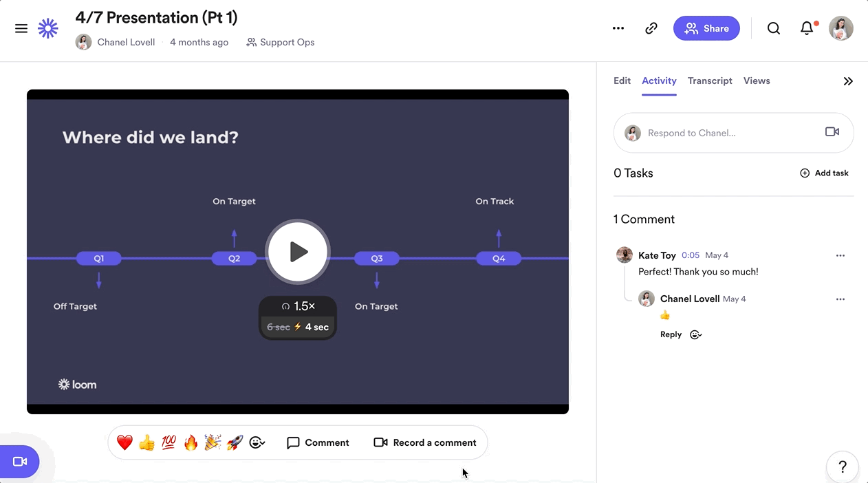Open emoji picker in reaction bar
Screen dimensions: 868x483
point(257,442)
